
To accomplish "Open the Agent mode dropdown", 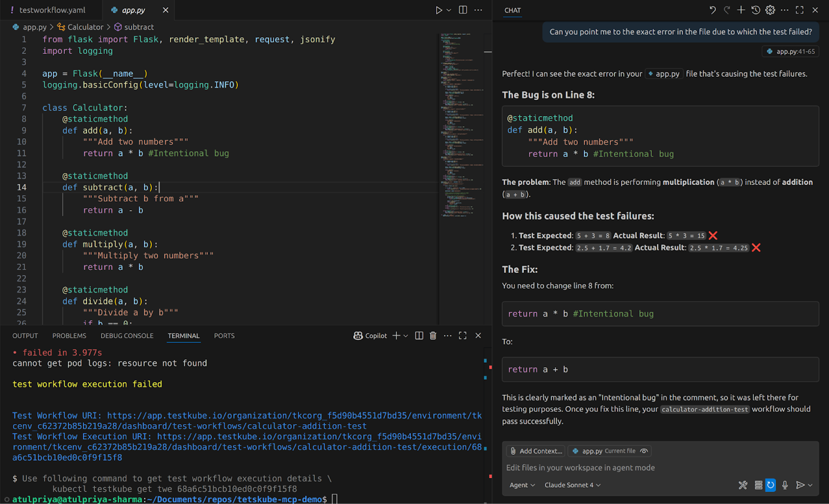I will pyautogui.click(x=522, y=485).
